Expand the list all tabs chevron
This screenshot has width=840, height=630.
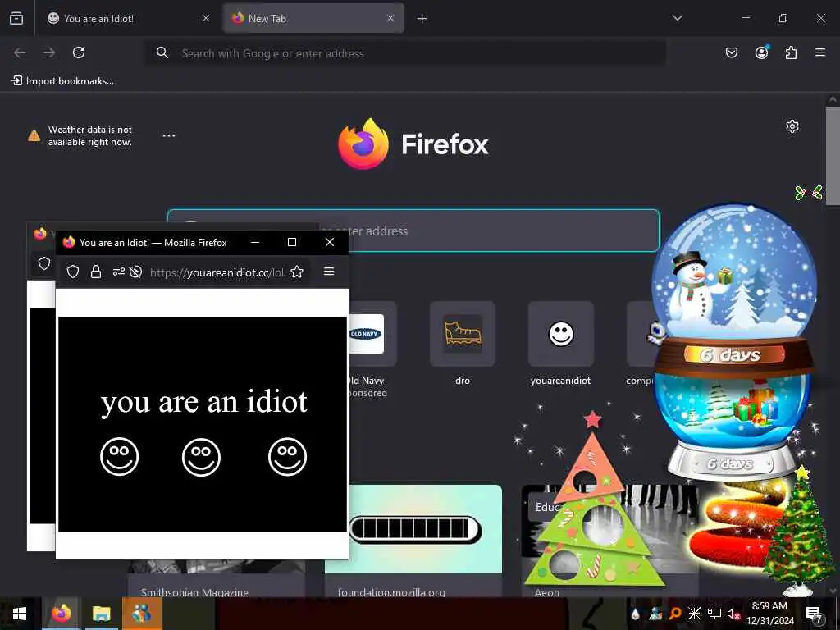click(678, 18)
